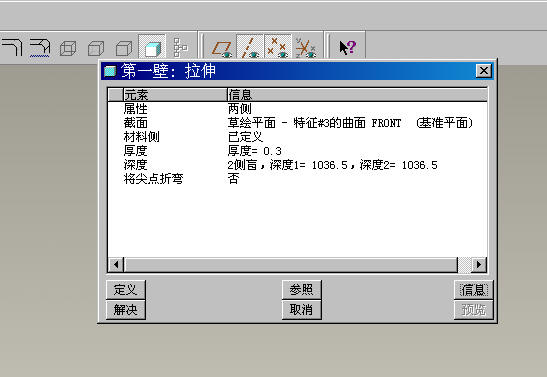Click the 否 info value
This screenshot has width=547, height=377.
click(x=233, y=179)
